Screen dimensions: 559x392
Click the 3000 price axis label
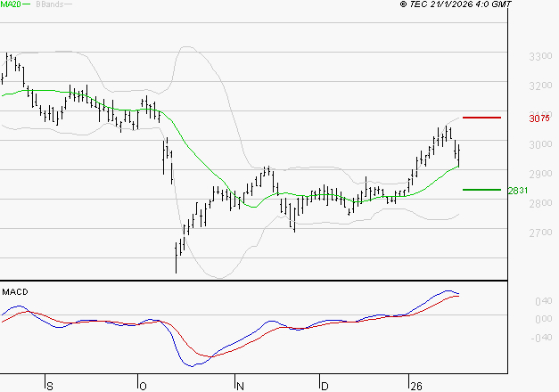pyautogui.click(x=540, y=144)
